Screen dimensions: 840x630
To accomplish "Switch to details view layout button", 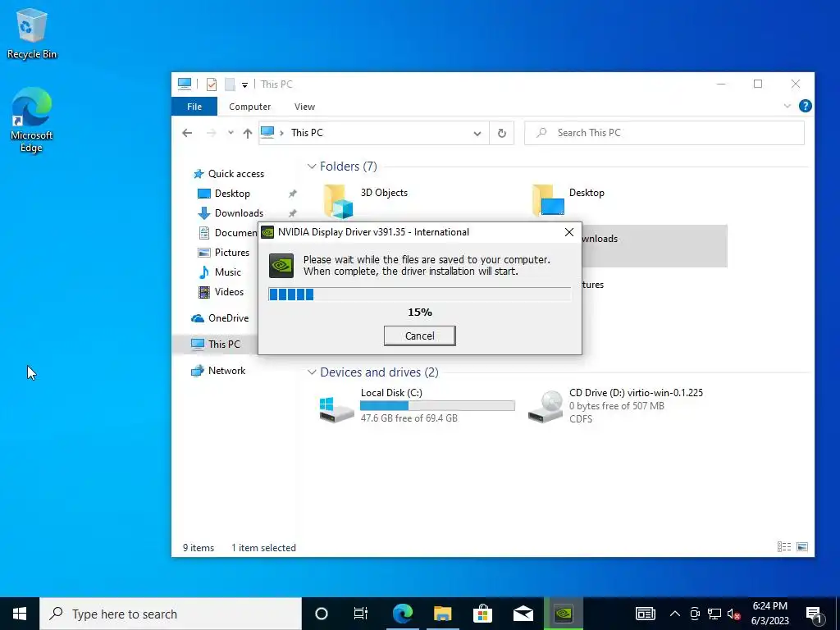I will tap(783, 547).
